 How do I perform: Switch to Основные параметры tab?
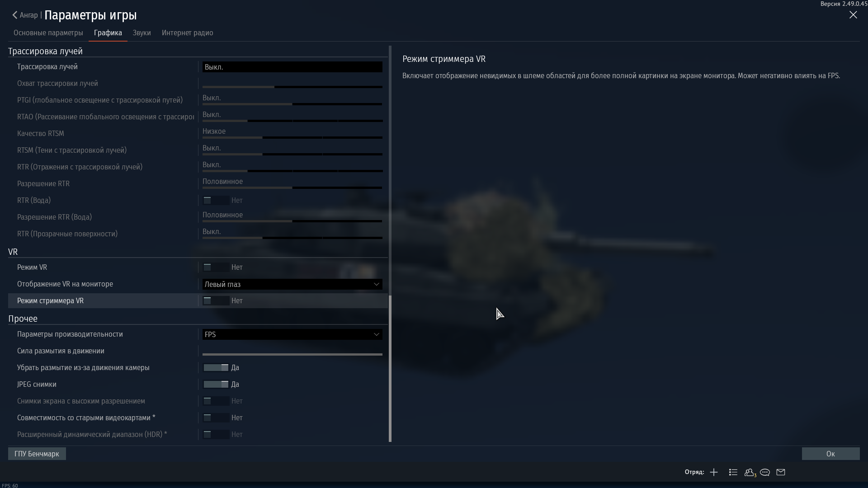[48, 33]
